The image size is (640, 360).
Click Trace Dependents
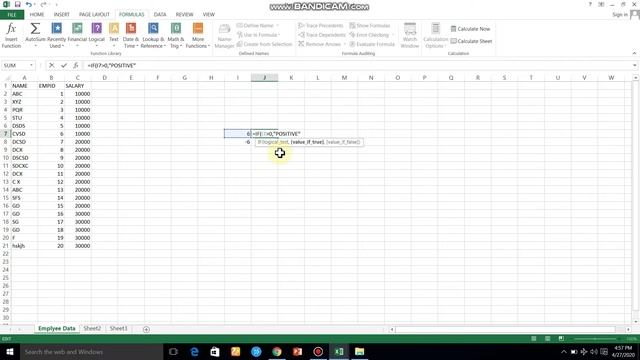click(x=322, y=35)
